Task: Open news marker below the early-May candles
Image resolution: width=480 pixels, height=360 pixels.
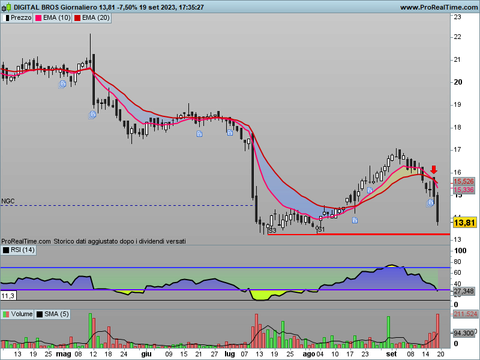Action: (62, 84)
